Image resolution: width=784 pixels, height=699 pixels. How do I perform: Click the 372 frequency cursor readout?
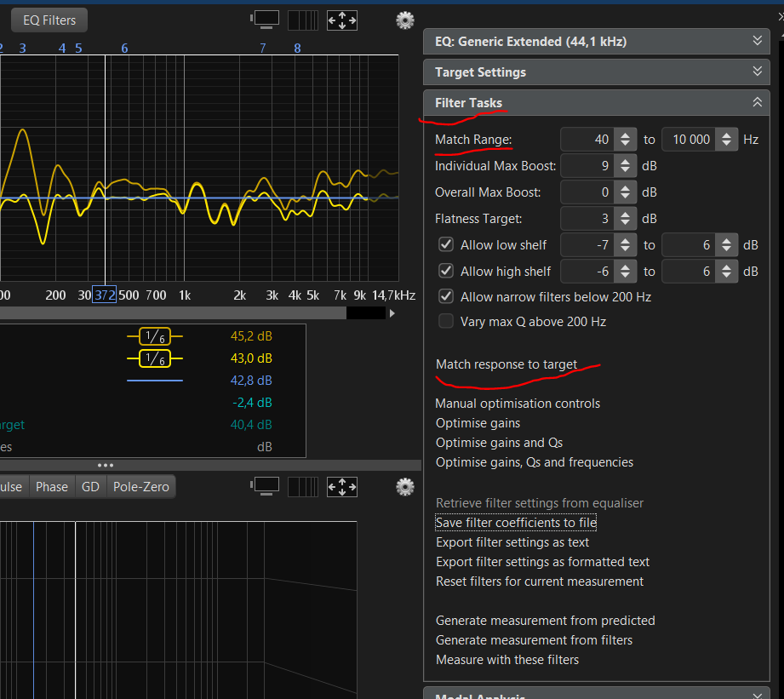(x=105, y=295)
